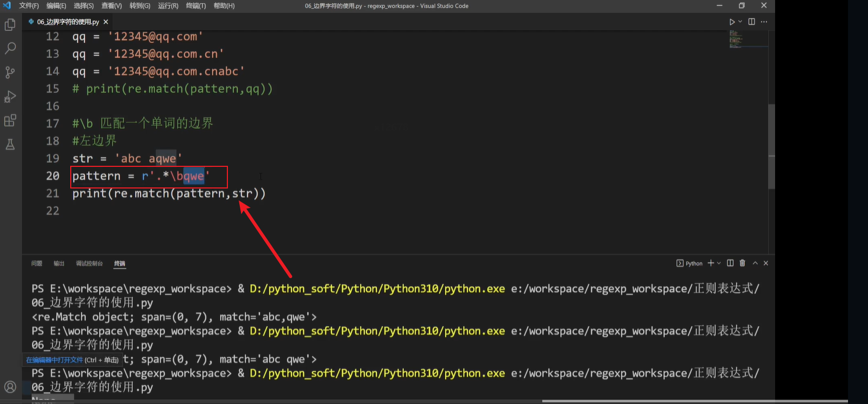Run the Python file with play button
The image size is (868, 404).
point(732,22)
